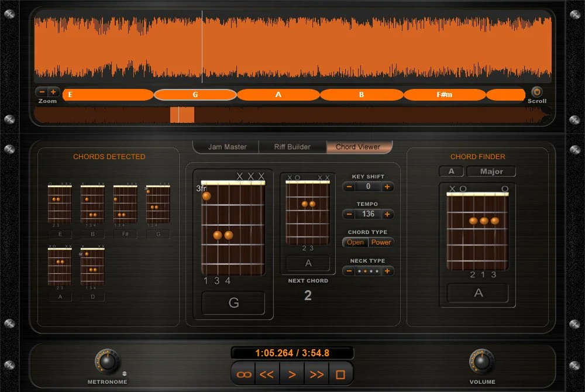The image size is (585, 392).
Task: Click the large G chord name box
Action: (x=233, y=303)
